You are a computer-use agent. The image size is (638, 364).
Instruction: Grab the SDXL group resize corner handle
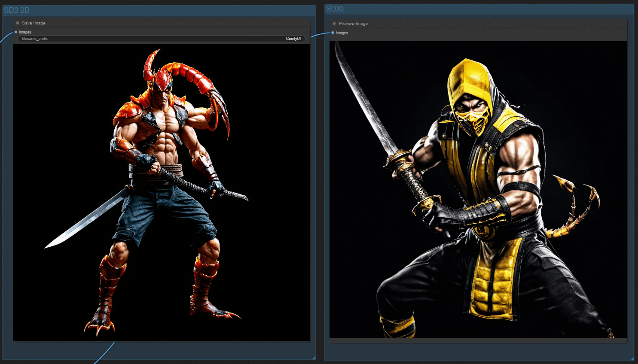(x=632, y=358)
